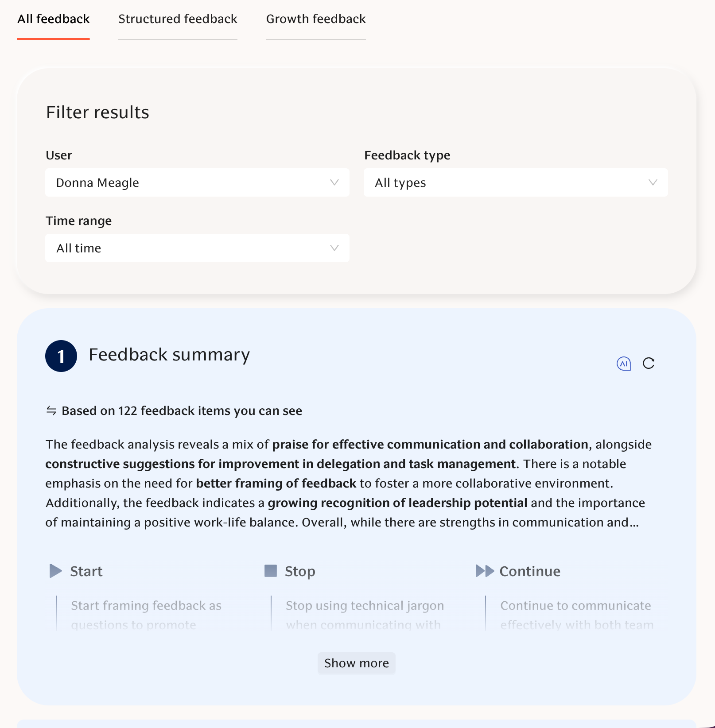This screenshot has width=715, height=728.
Task: Click the chevron arrow in User dropdown
Action: (x=334, y=182)
